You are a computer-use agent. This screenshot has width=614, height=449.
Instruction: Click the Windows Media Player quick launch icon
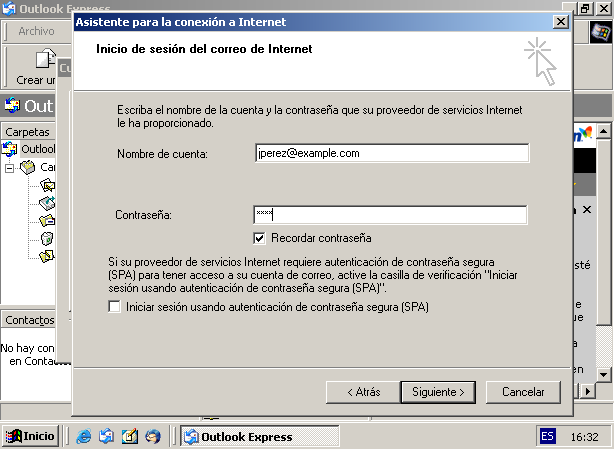pyautogui.click(x=152, y=436)
